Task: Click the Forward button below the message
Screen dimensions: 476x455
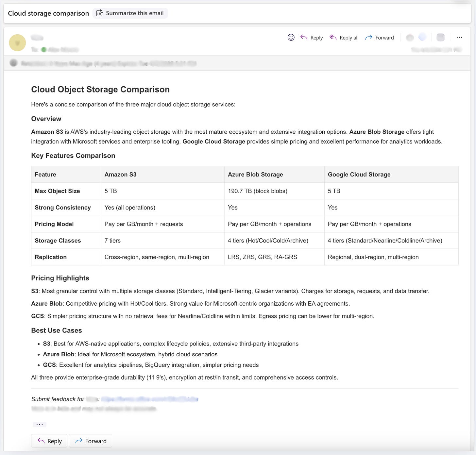Action: coord(91,441)
